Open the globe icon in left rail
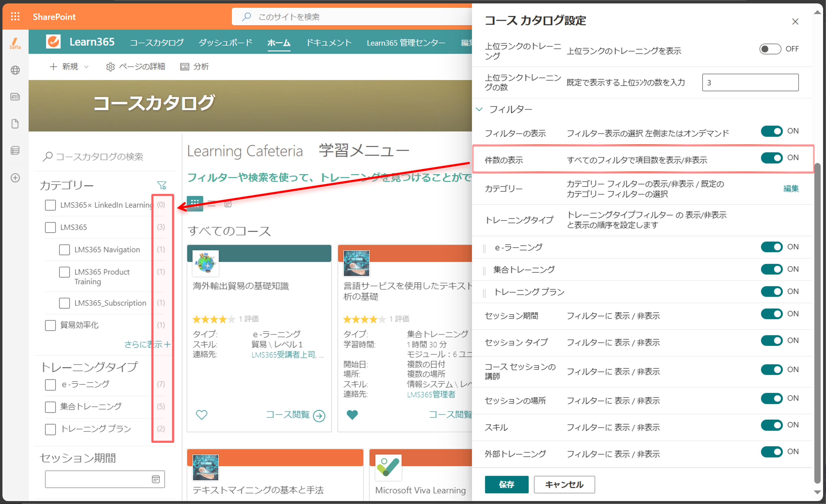 click(x=15, y=70)
